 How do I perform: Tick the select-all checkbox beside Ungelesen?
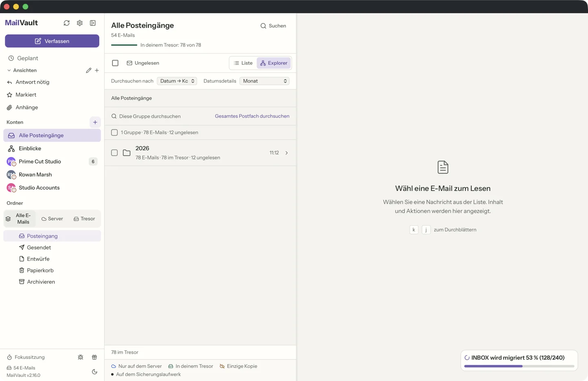point(115,63)
